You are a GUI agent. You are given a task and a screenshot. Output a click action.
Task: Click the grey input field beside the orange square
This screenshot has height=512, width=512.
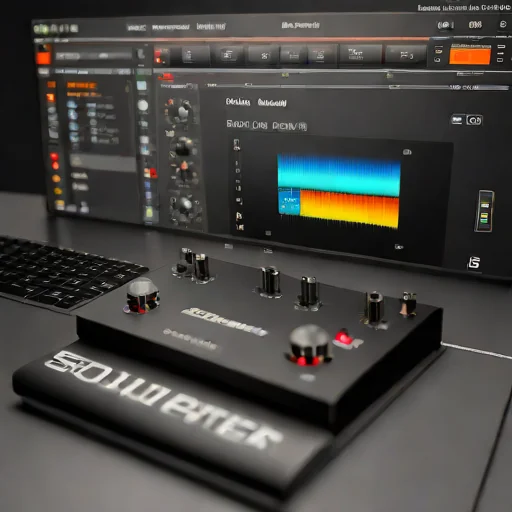(x=94, y=55)
